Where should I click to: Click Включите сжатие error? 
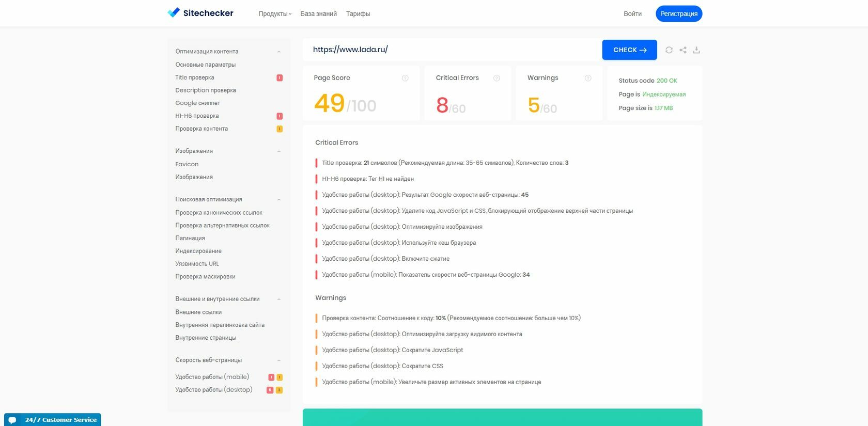[x=385, y=259]
